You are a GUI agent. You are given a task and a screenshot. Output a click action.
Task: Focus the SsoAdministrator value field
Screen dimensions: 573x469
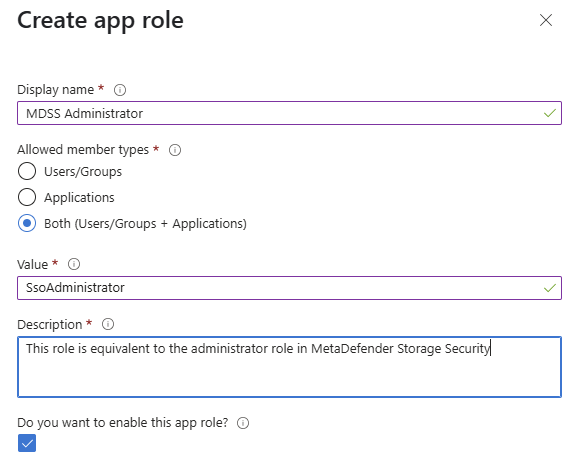[x=289, y=288]
